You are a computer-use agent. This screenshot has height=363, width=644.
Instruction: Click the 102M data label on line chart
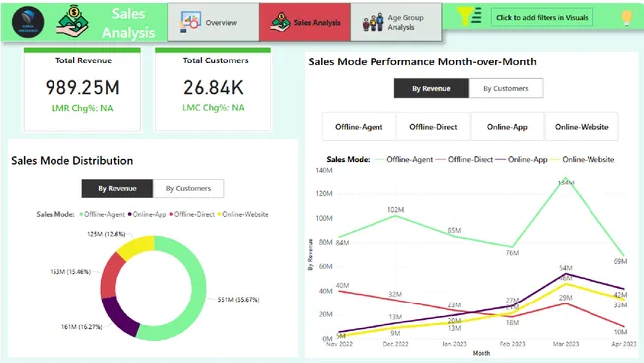(395, 209)
